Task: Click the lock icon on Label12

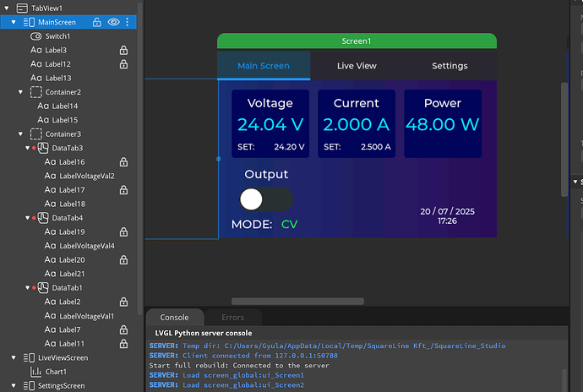Action: point(124,64)
